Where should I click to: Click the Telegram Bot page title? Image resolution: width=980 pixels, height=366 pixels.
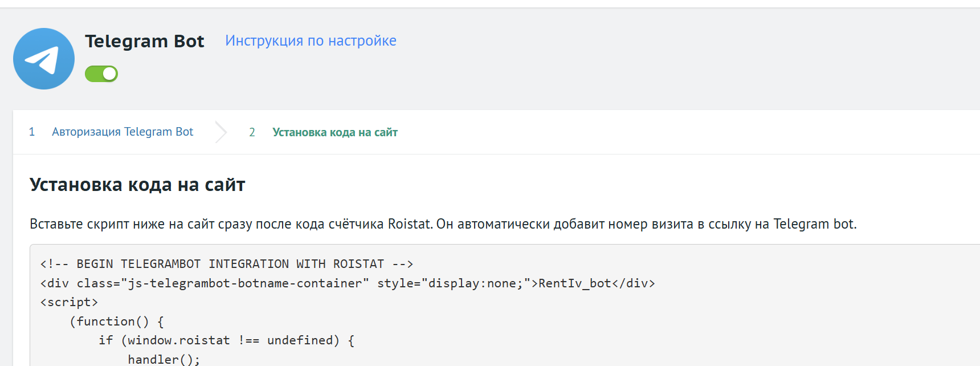tap(145, 41)
